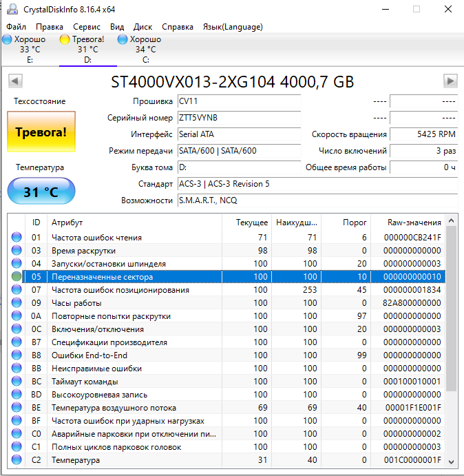Click the SMART table vertical scrollbar thumb
The width and height of the screenshot is (464, 476).
point(451,309)
